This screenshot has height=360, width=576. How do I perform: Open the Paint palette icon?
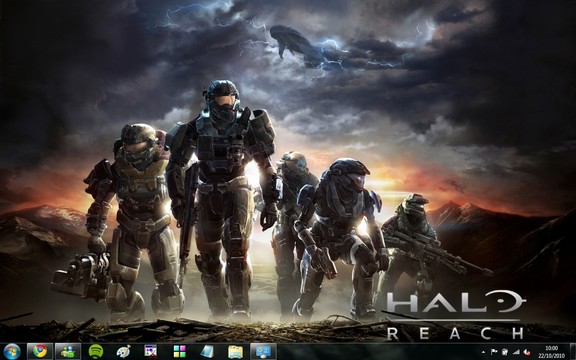[x=123, y=352]
